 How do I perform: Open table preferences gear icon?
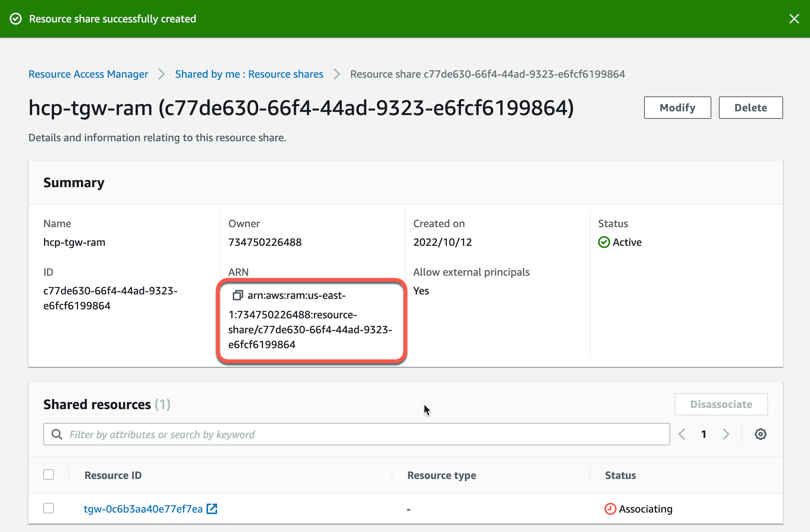[x=760, y=434]
